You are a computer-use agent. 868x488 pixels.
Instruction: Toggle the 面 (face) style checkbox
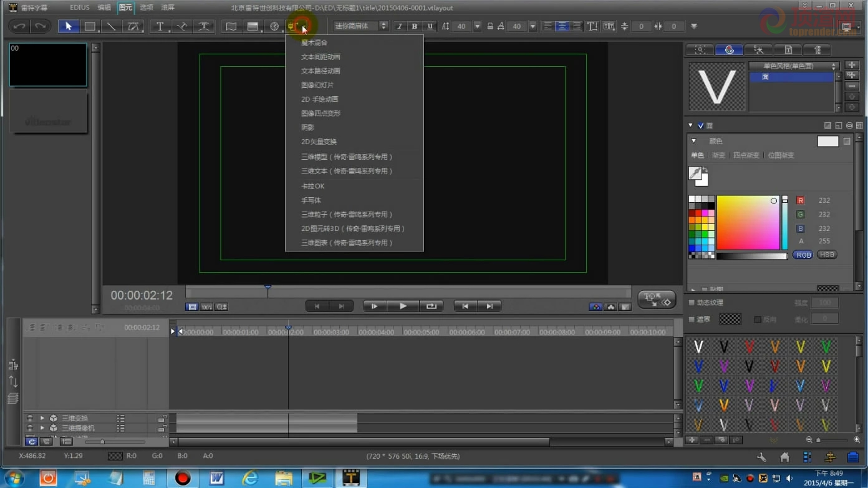(701, 125)
